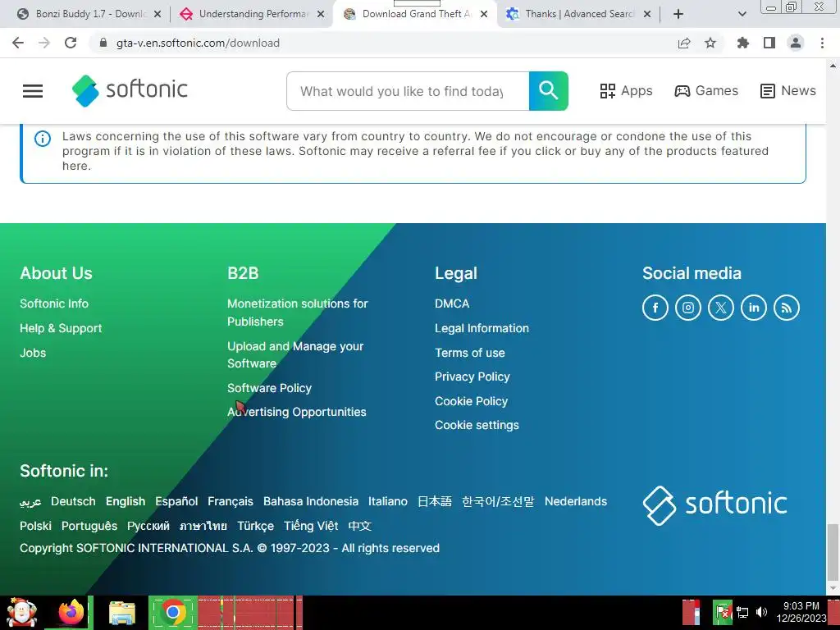Focus the 'What would you like to find' search box

pos(408,91)
